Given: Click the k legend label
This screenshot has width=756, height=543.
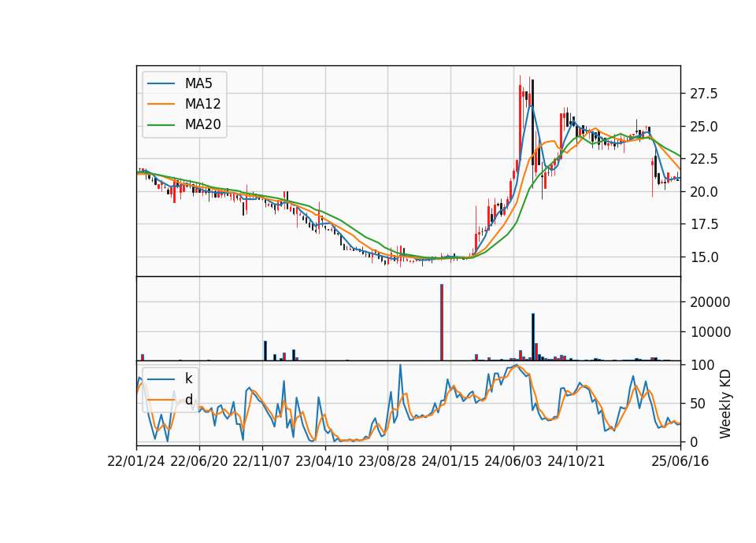Looking at the screenshot, I should click(x=188, y=379).
